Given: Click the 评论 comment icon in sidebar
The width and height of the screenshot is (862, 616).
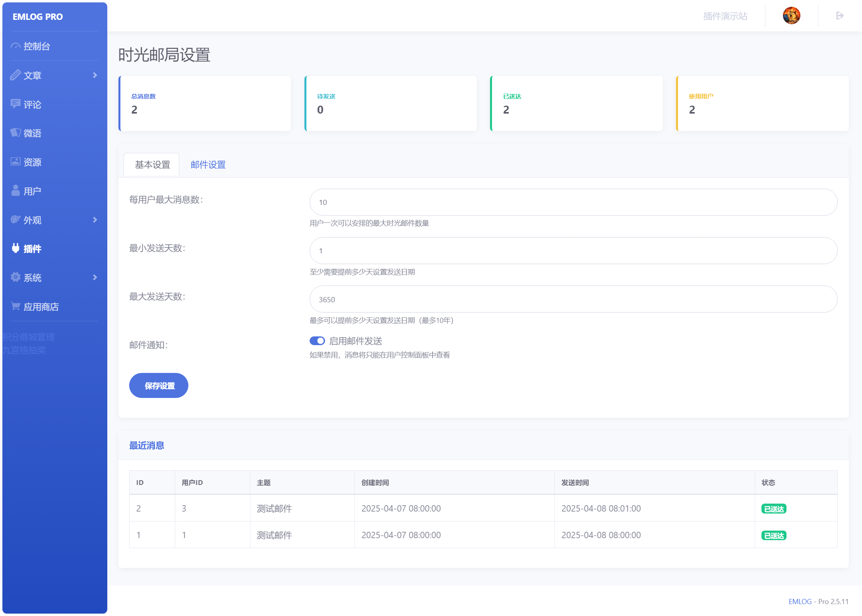Looking at the screenshot, I should pyautogui.click(x=15, y=104).
